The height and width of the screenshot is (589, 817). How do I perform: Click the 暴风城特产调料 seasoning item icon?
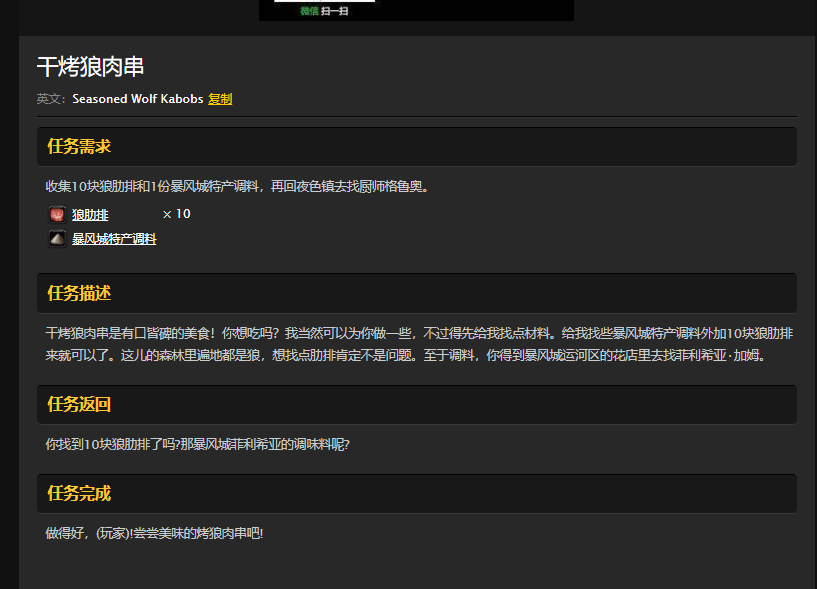(57, 239)
